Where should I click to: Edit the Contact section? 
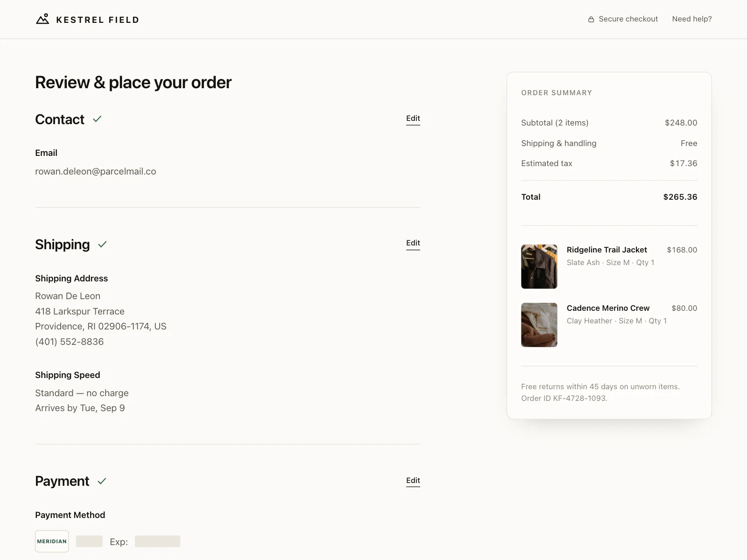[413, 119]
